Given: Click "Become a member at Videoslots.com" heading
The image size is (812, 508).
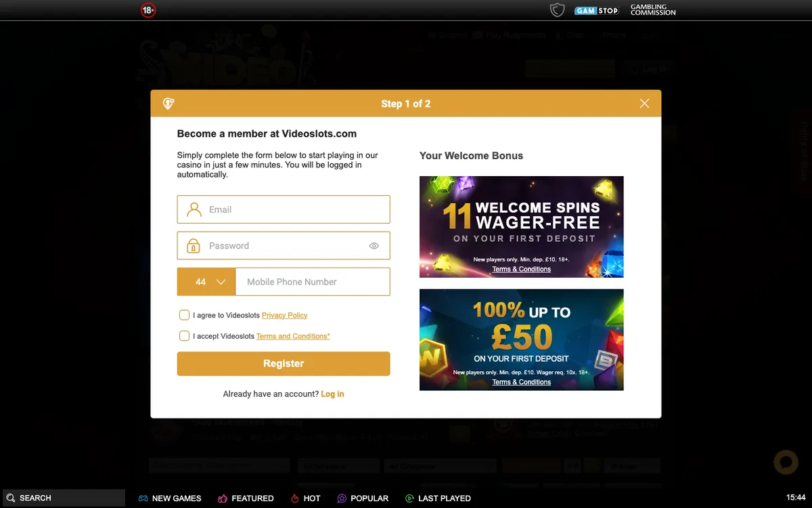Looking at the screenshot, I should (267, 134).
